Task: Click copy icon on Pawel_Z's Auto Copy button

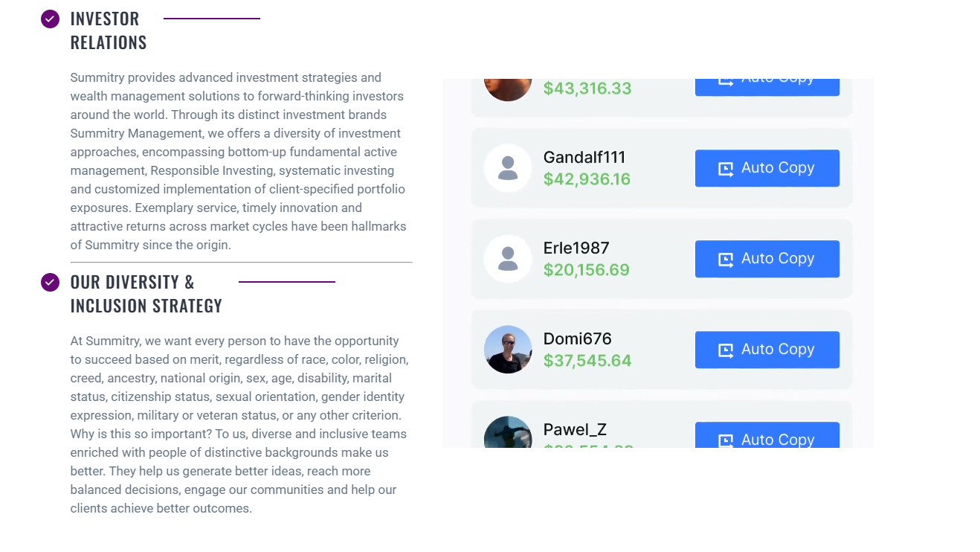Action: coord(726,440)
